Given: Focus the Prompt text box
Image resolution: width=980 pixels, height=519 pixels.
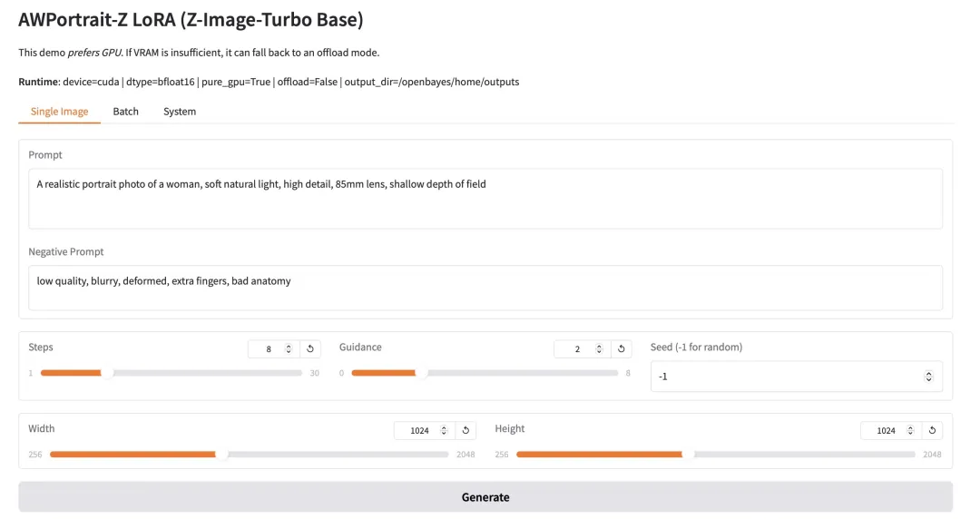Looking at the screenshot, I should (x=485, y=198).
